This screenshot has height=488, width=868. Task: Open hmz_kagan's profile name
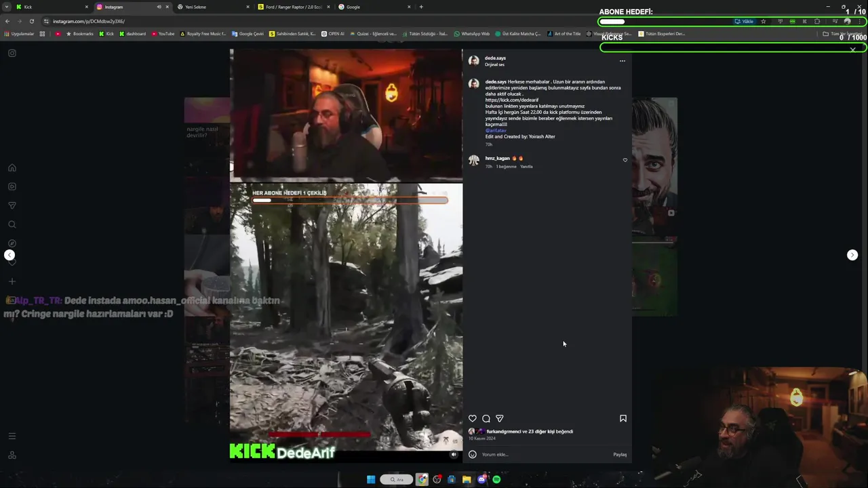tap(497, 159)
